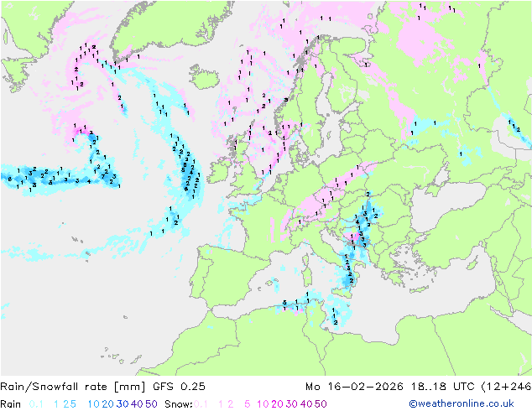The image size is (532, 411).
Task: Pick the Snow legend value 5
Action: [x=248, y=404]
